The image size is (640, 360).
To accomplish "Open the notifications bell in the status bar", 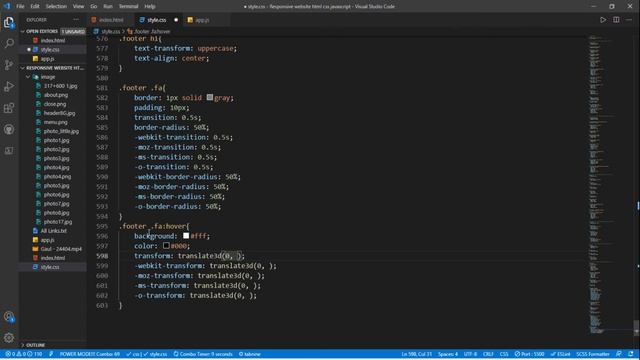I will pyautogui.click(x=631, y=354).
